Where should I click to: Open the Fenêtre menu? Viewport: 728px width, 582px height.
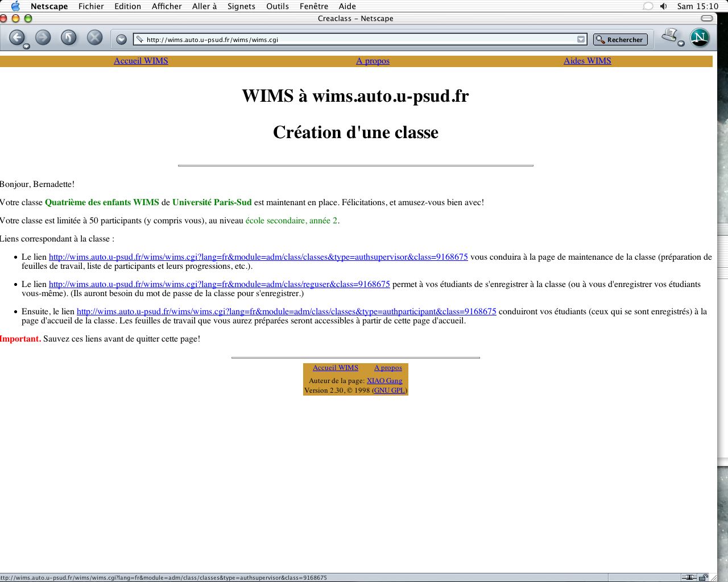pos(314,6)
